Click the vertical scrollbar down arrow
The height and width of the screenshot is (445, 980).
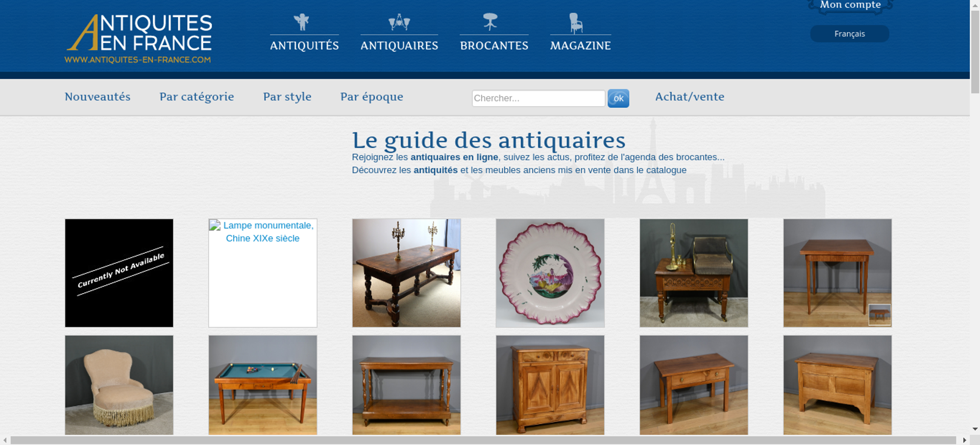975,429
